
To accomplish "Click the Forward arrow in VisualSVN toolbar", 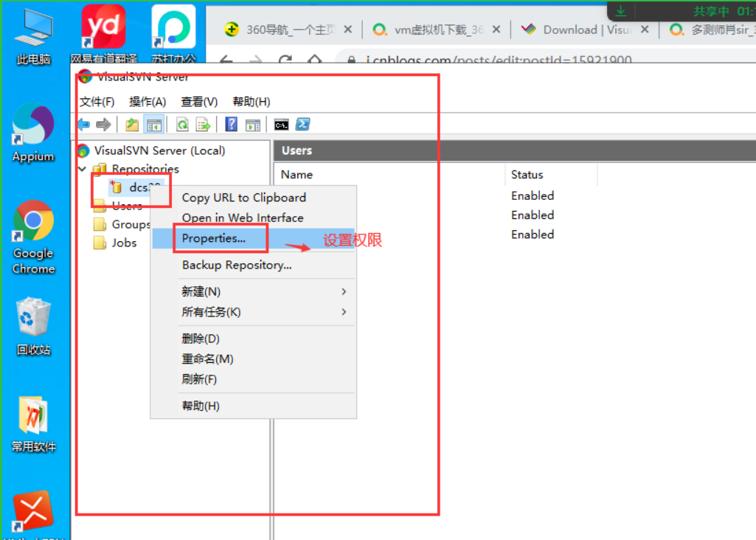I will click(103, 125).
